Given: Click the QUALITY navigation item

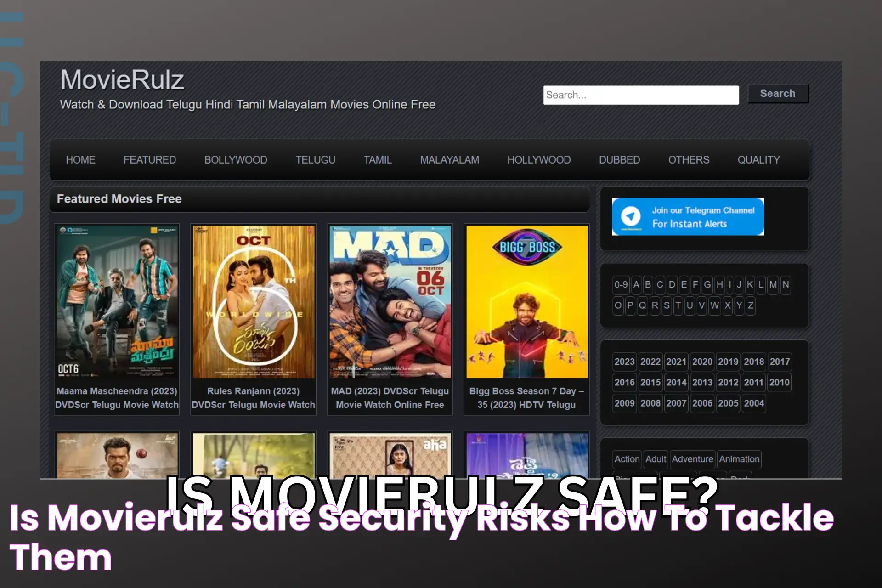Looking at the screenshot, I should (x=758, y=159).
